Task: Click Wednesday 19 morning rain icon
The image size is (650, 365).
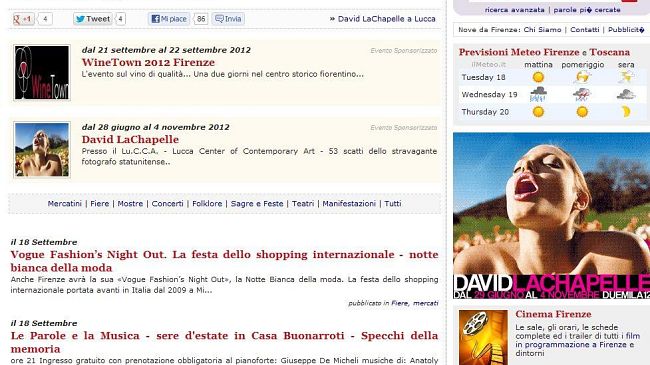Action: [538, 95]
